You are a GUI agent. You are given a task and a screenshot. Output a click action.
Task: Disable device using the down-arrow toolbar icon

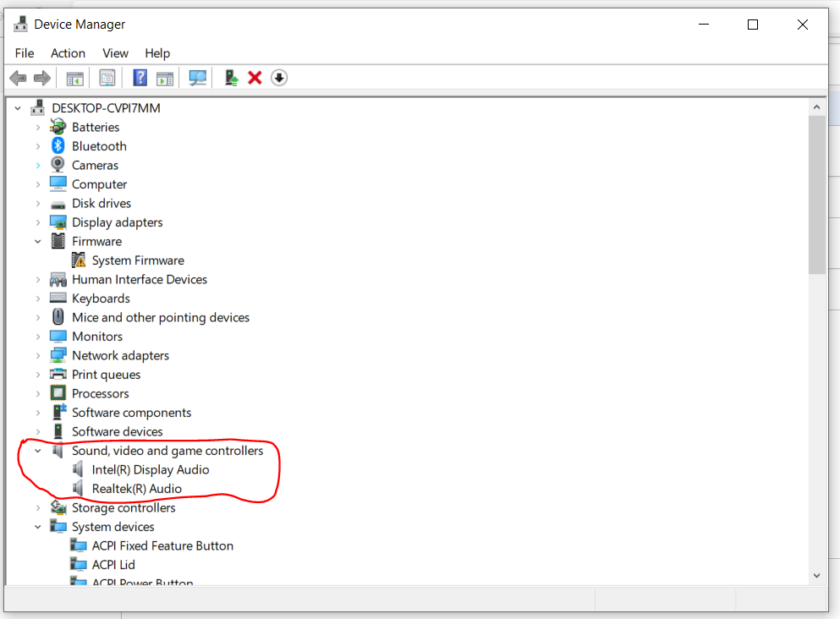click(278, 77)
